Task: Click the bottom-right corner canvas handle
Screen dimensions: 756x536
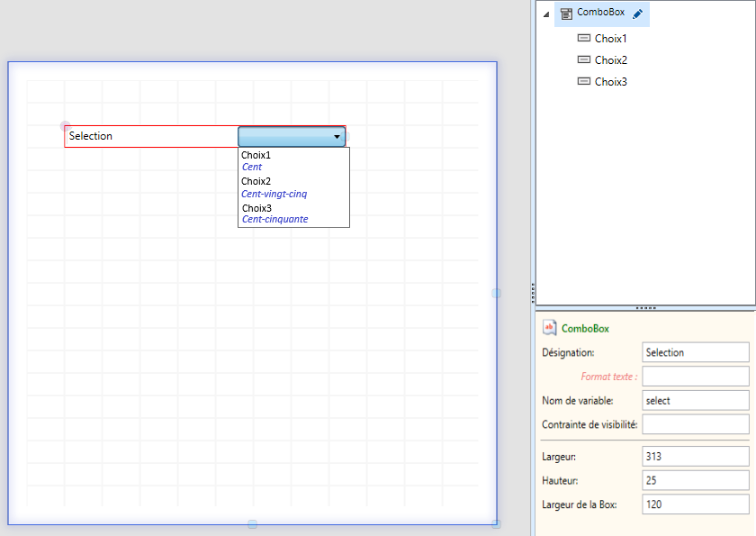Action: [496, 524]
